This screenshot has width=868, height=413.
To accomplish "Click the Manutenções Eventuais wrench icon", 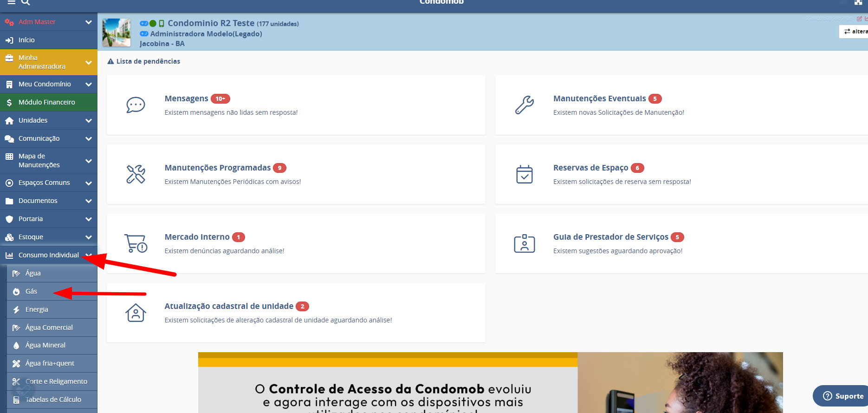I will (525, 105).
